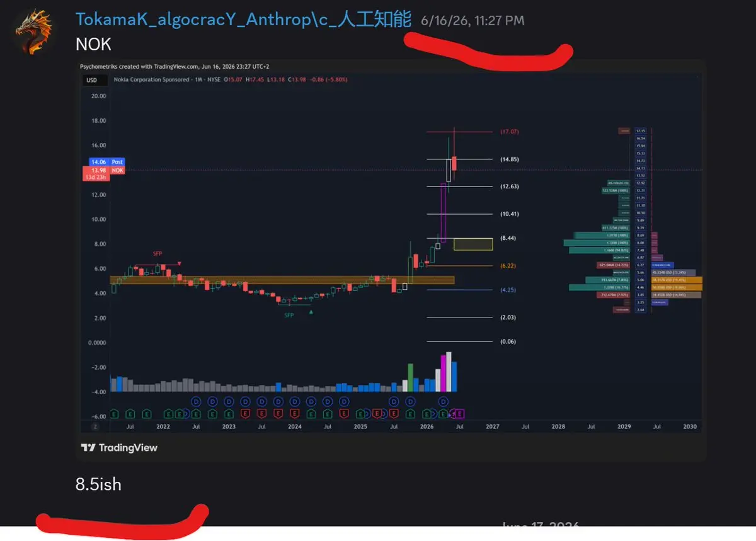Click the 0.0000 price axis label
The image size is (756, 541).
coord(97,343)
